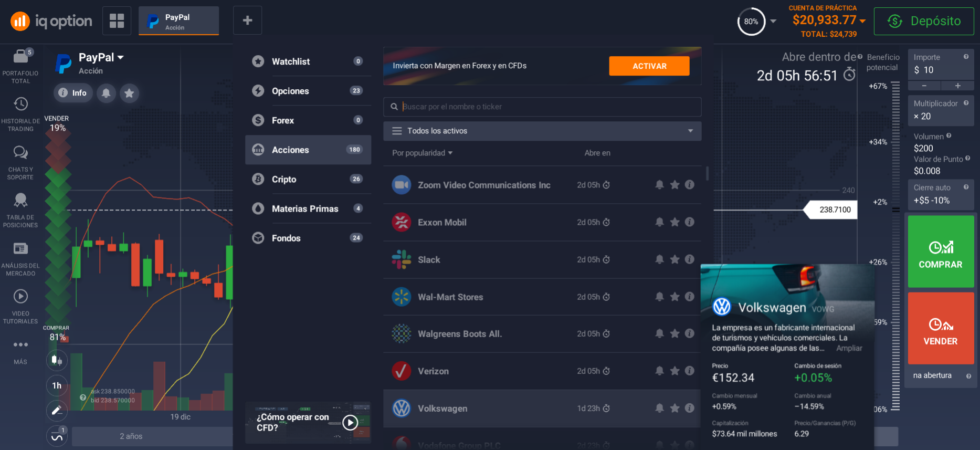Viewport: 980px width, 450px height.
Task: Set bell alert for Zoom Video Communications
Action: tap(659, 185)
